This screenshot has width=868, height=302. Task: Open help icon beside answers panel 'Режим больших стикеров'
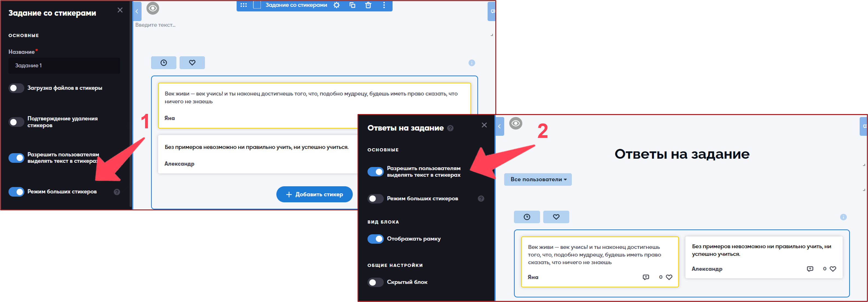(481, 199)
